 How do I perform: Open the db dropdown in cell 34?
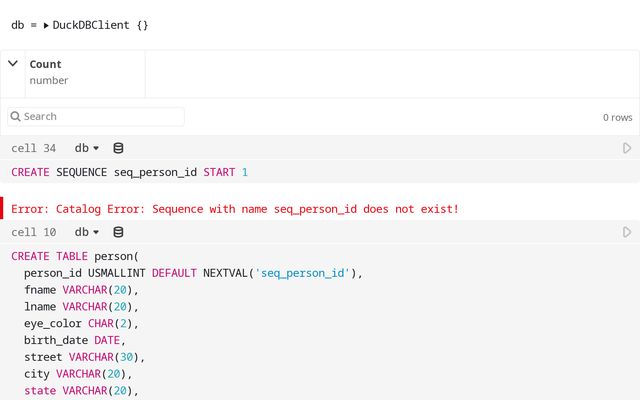pyautogui.click(x=87, y=148)
